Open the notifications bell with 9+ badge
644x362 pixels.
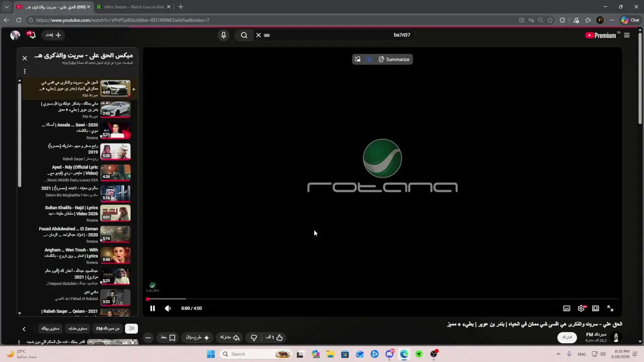pos(32,35)
